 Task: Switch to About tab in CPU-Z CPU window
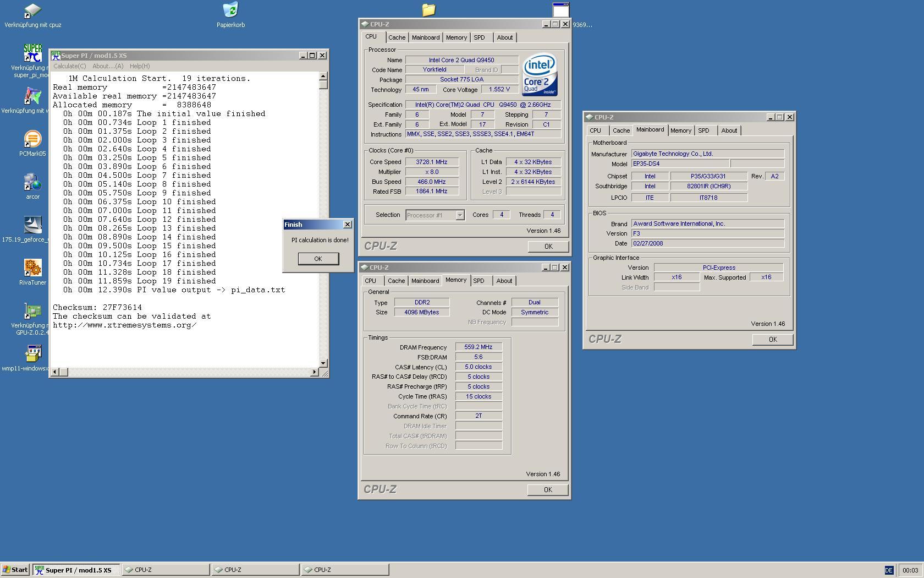coord(505,37)
